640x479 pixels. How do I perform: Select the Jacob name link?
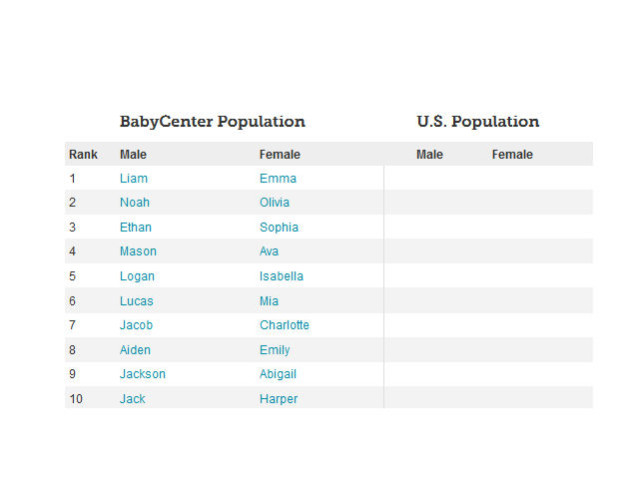coord(137,325)
